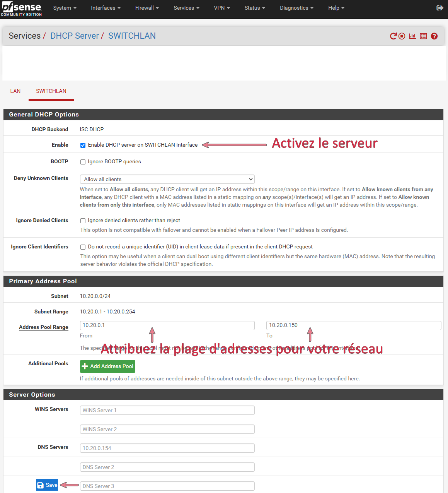Stop the DHCP service

point(402,36)
